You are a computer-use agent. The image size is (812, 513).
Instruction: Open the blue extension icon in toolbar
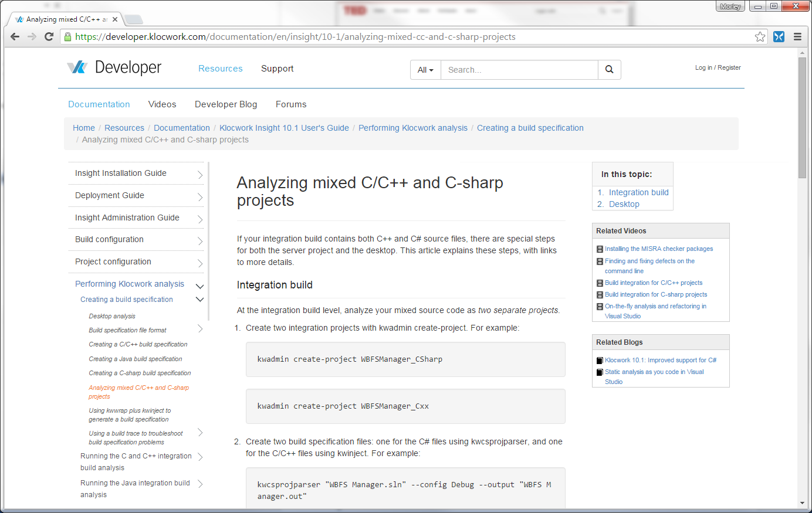click(x=779, y=36)
